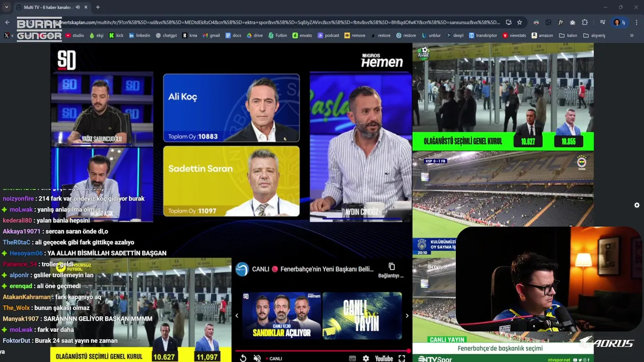Open the Extensions puzzle menu
This screenshot has height=362, width=644.
pyautogui.click(x=585, y=22)
